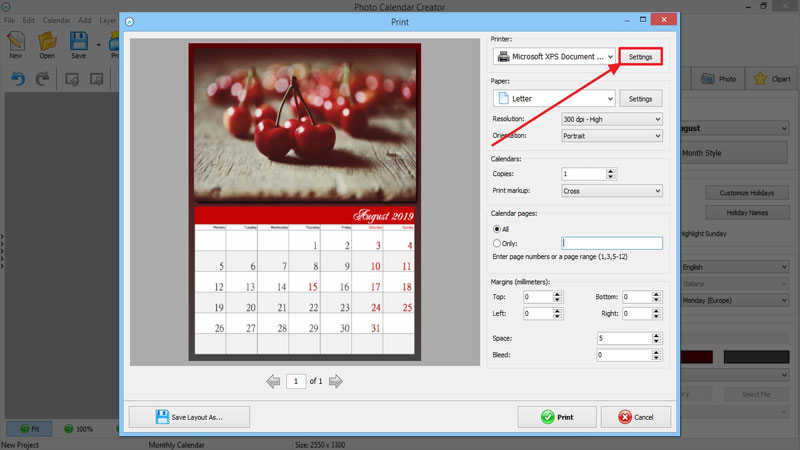Open Printer Settings button
The width and height of the screenshot is (800, 450).
(640, 57)
